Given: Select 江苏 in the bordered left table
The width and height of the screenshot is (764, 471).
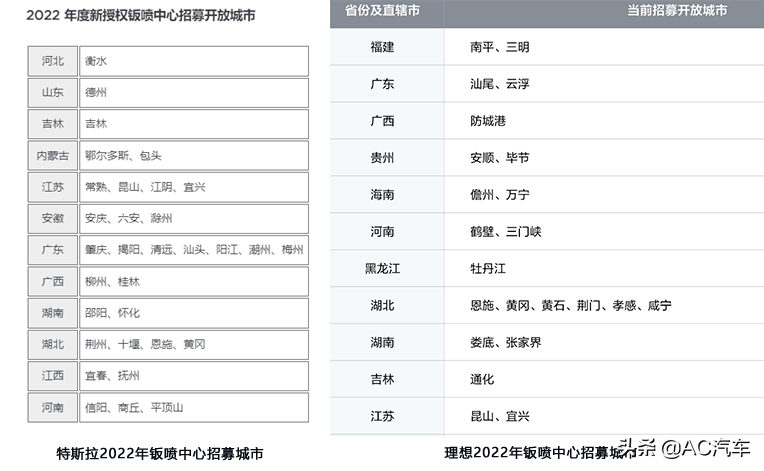Looking at the screenshot, I should click(x=53, y=187).
